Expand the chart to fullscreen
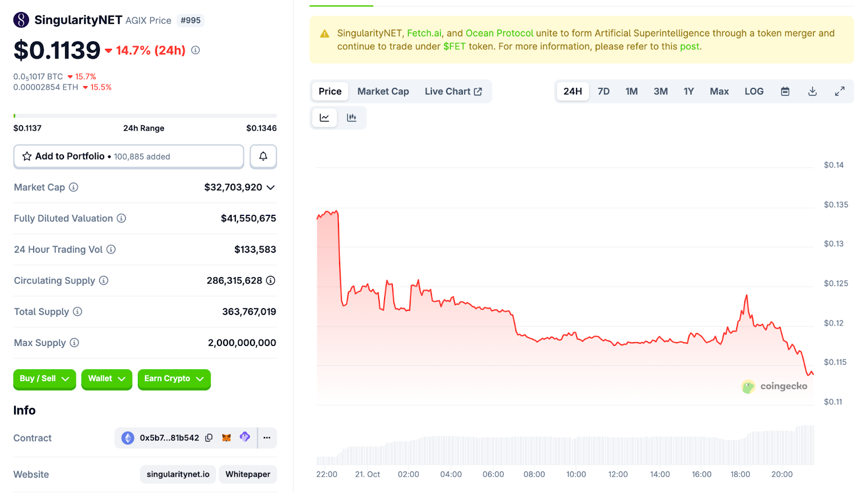The height and width of the screenshot is (493, 868). point(840,91)
